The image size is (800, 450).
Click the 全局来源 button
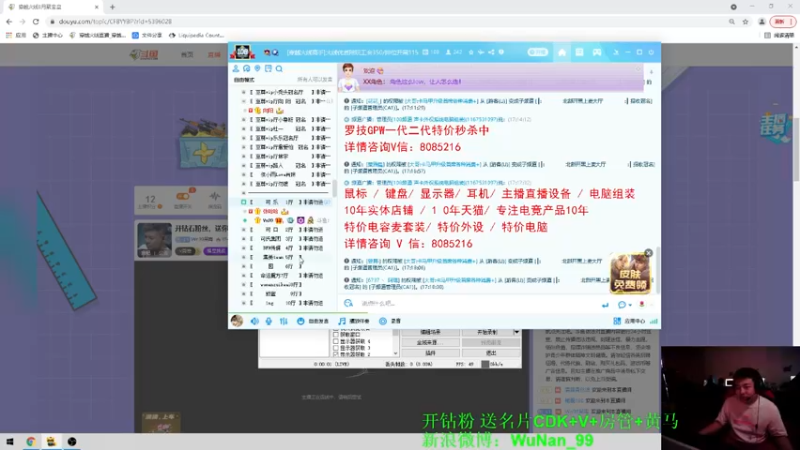pyautogui.click(x=431, y=342)
